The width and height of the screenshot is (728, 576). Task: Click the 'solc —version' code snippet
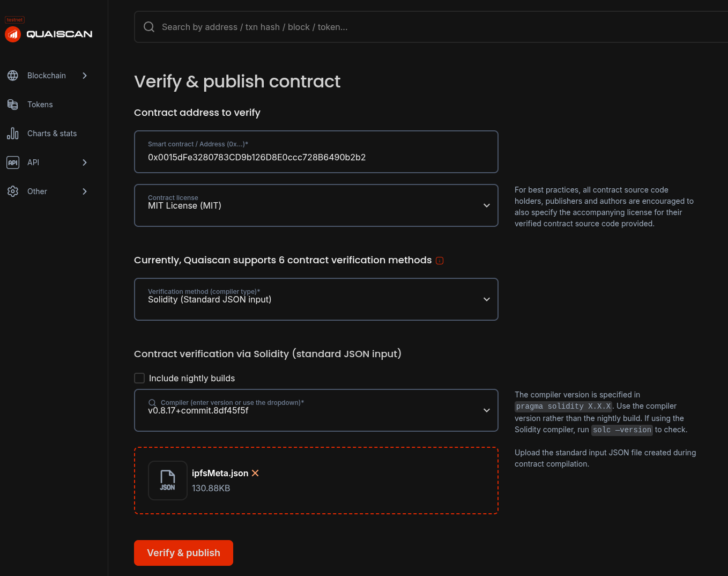[622, 430]
